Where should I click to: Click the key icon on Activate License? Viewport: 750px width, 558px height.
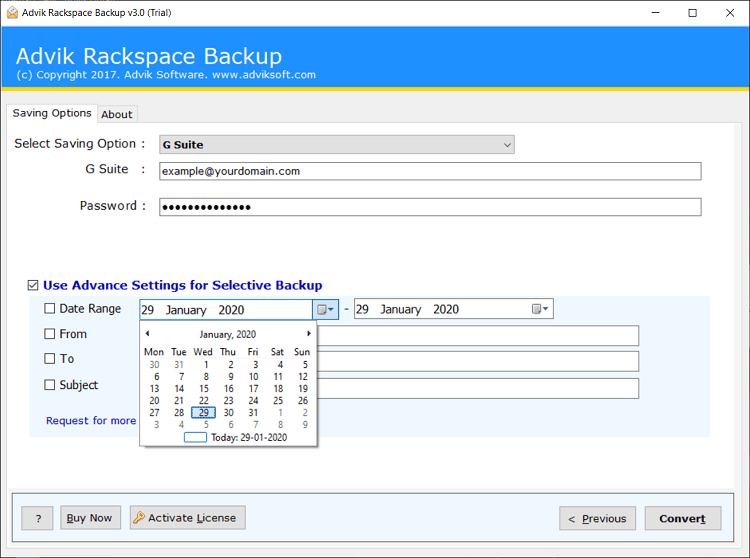coord(139,517)
